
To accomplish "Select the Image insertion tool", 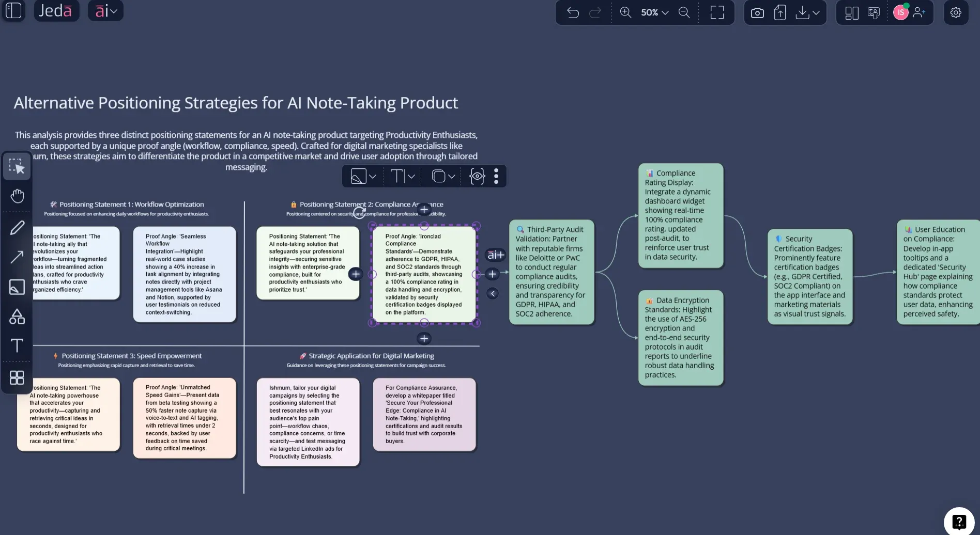I will coord(17,287).
